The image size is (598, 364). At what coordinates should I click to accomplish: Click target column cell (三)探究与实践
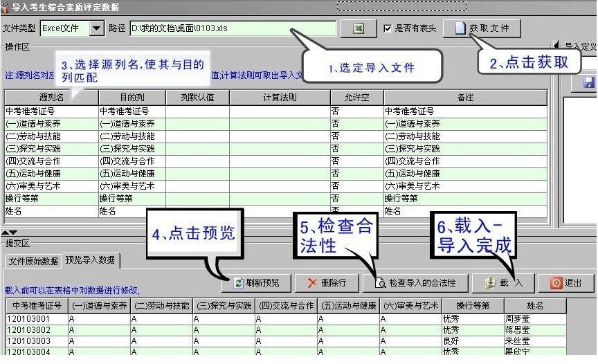coord(132,149)
